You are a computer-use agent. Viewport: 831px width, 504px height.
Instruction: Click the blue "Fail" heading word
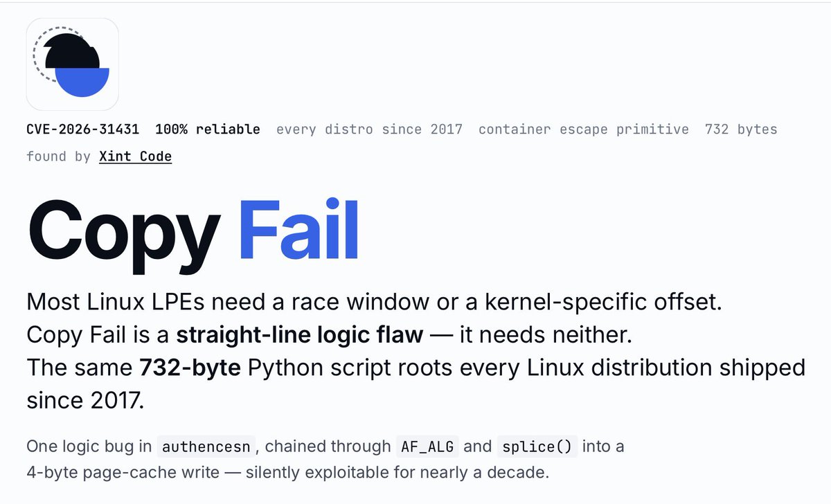point(299,227)
